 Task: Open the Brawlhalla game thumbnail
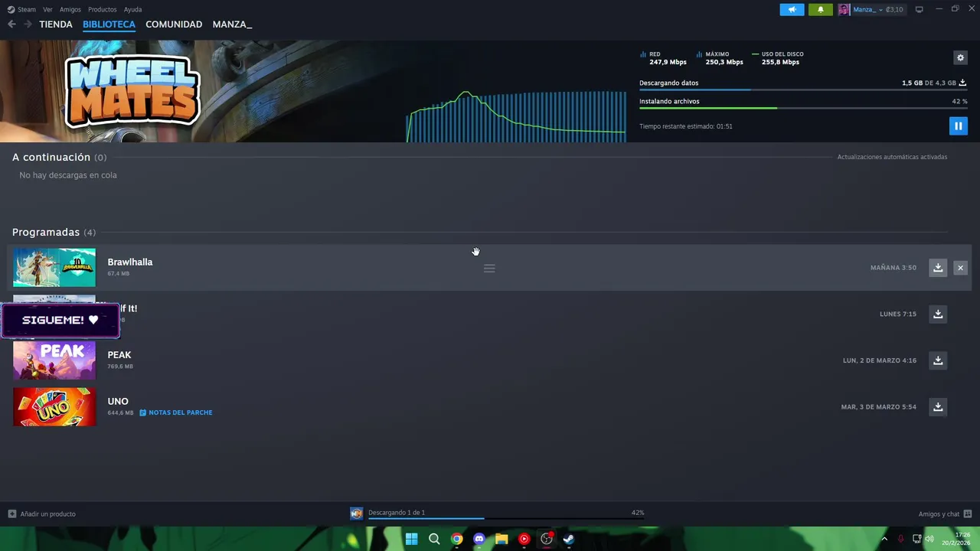click(x=54, y=268)
